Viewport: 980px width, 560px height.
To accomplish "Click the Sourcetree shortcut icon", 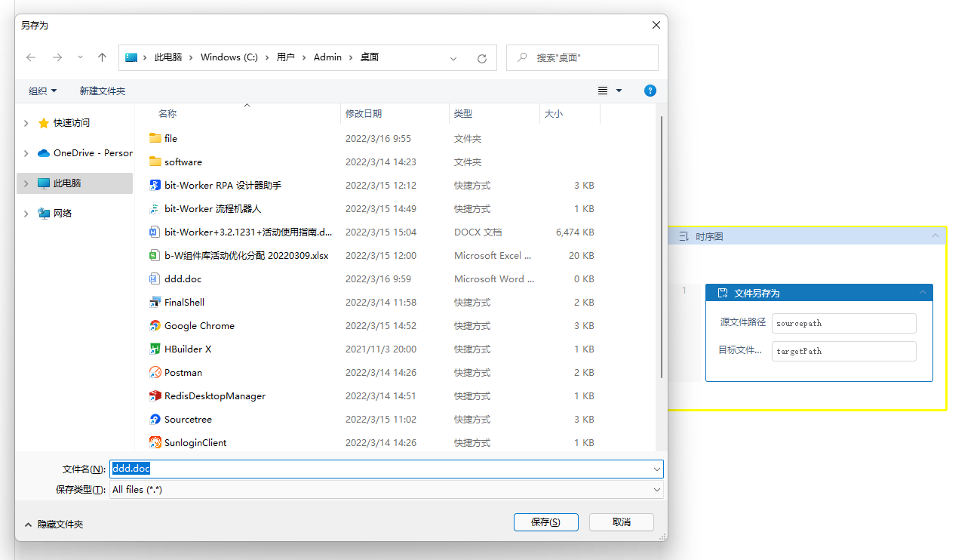I will (155, 420).
